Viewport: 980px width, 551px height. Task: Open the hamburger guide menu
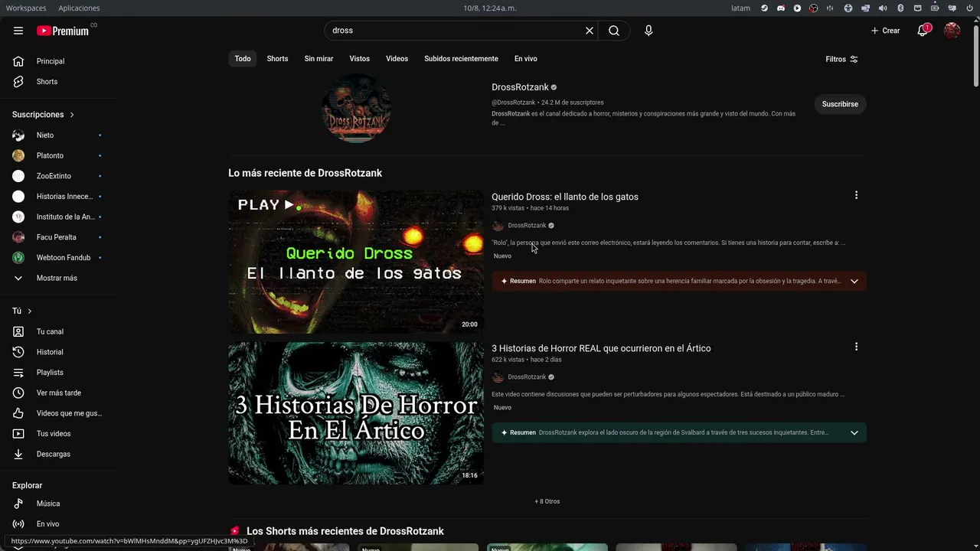[18, 31]
